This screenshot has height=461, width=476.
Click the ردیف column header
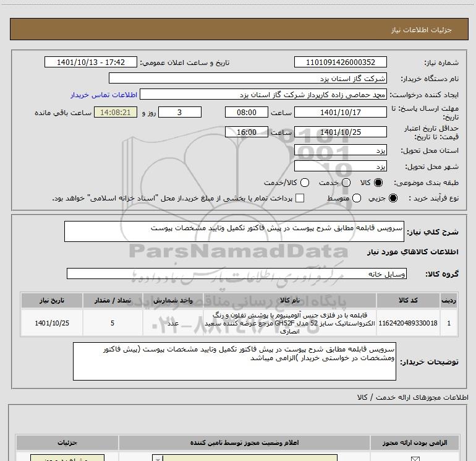(449, 300)
